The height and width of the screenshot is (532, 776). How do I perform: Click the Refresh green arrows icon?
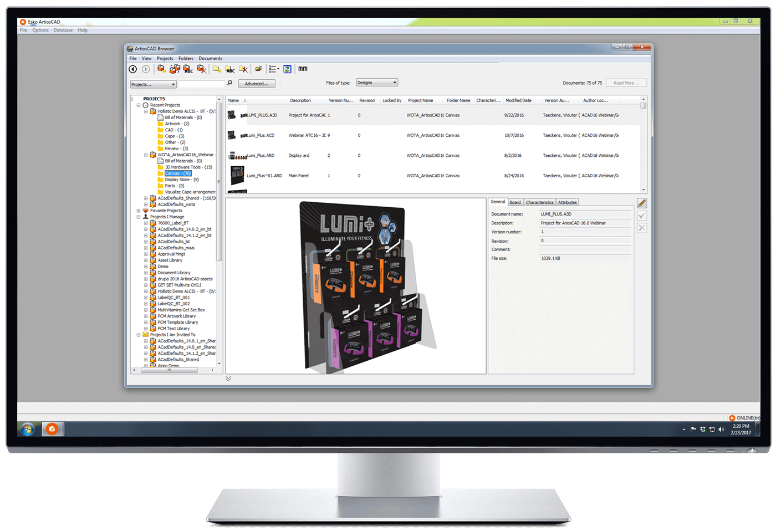[x=287, y=69]
